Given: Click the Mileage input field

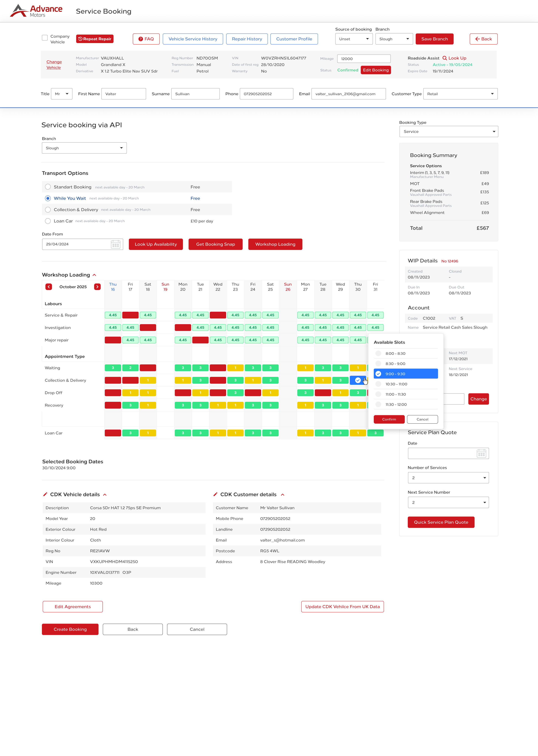Looking at the screenshot, I should pos(364,59).
